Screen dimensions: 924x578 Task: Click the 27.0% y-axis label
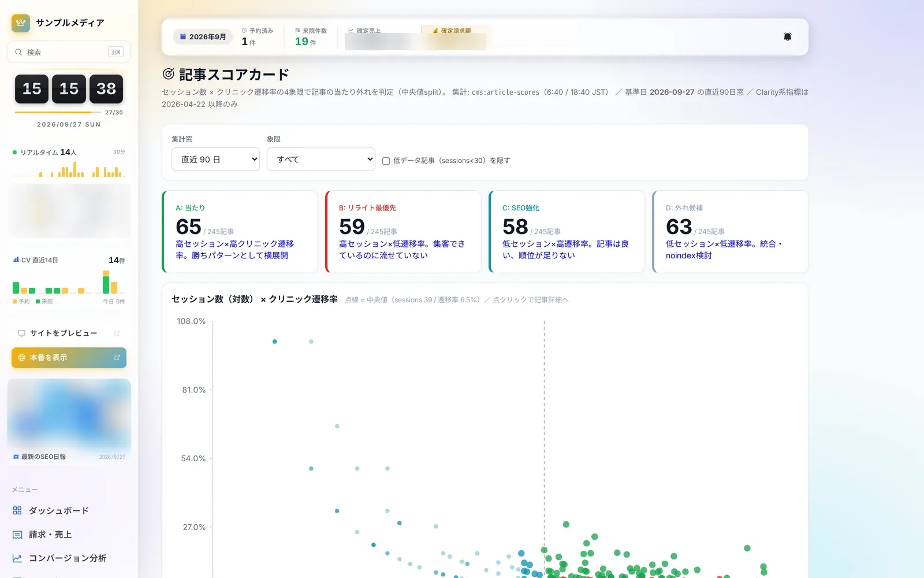[x=194, y=528]
